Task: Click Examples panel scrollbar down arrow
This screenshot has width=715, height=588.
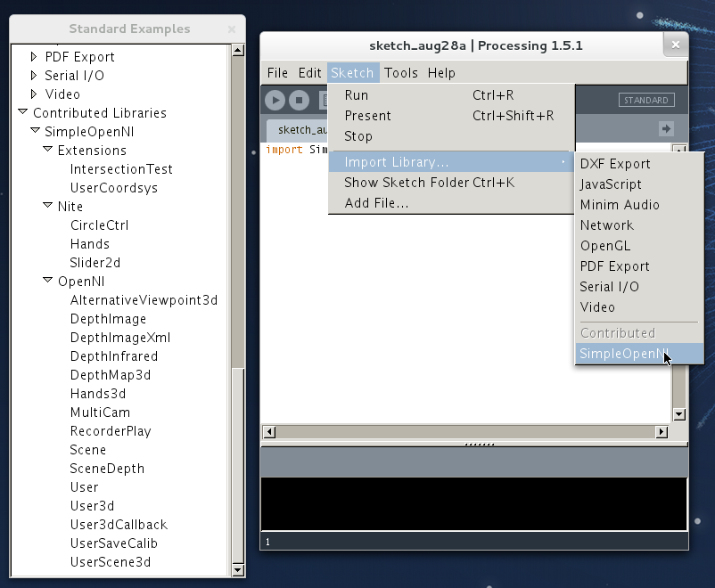Action: 238,570
